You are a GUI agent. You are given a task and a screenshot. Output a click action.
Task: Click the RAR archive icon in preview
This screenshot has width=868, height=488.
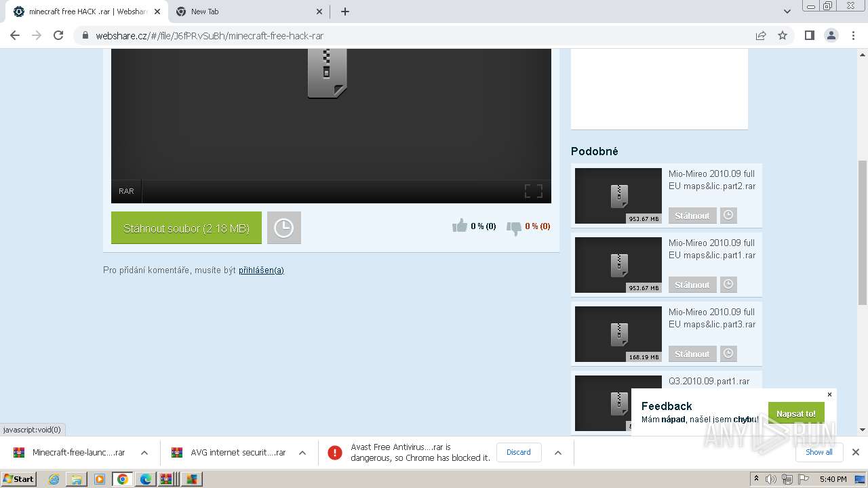[327, 73]
